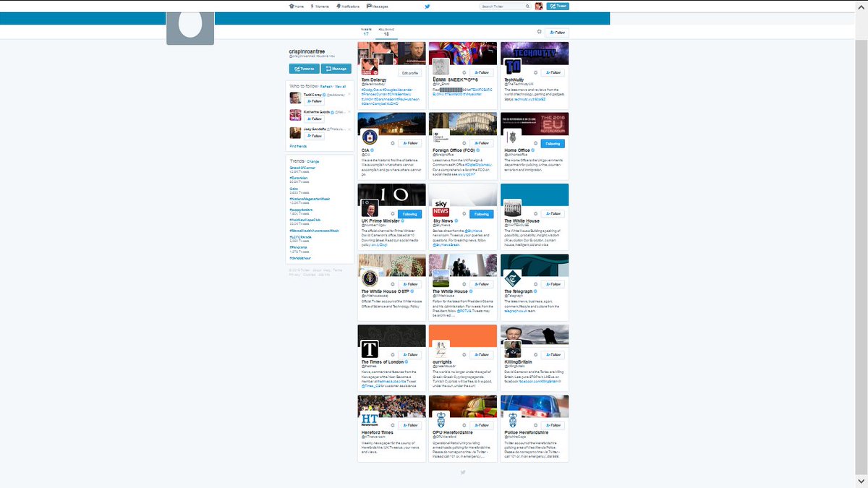Follow The White House OSTP account
The image size is (868, 488).
pyautogui.click(x=409, y=285)
